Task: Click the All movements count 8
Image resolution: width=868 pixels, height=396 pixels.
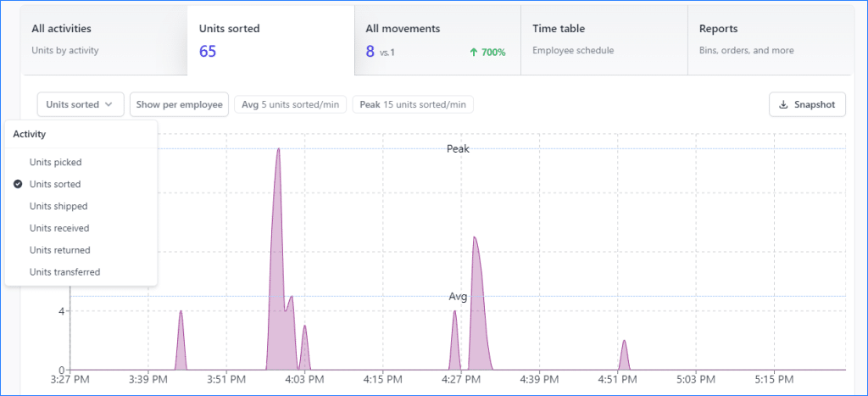Action: coord(370,52)
